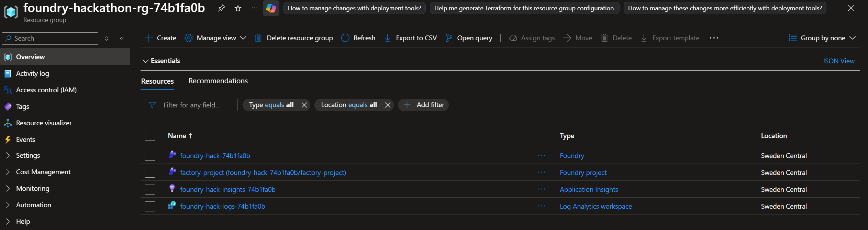The height and width of the screenshot is (230, 868).
Task: Add resource group to favorites star
Action: (x=238, y=8)
